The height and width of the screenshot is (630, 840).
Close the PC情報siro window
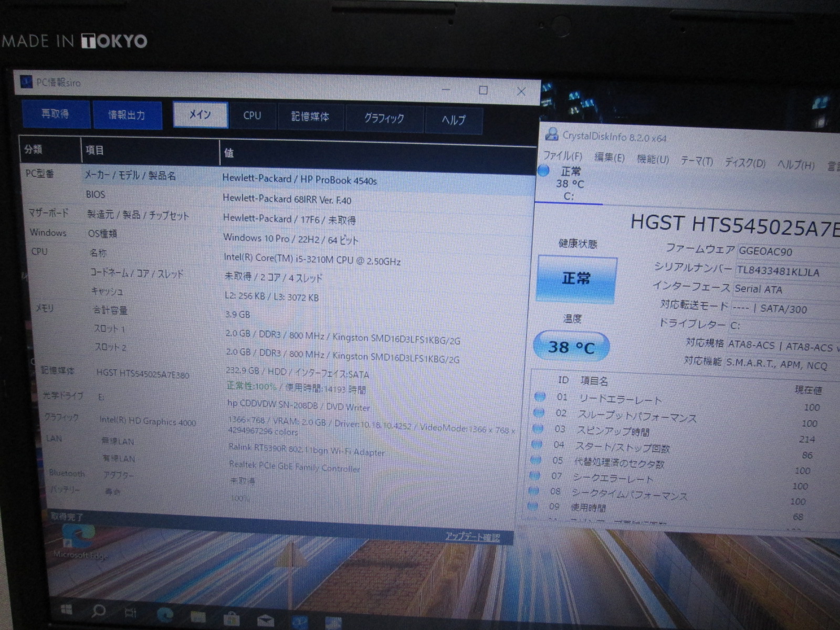(x=521, y=91)
